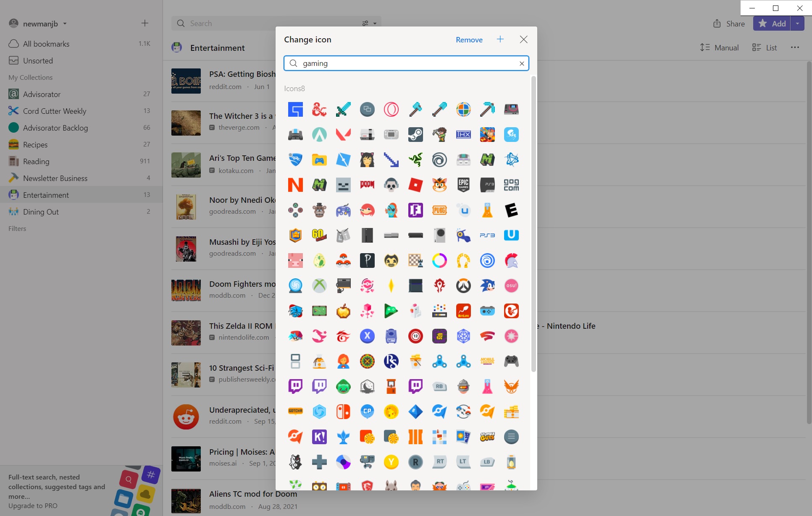This screenshot has width=812, height=516.
Task: Switch to List view
Action: pyautogui.click(x=765, y=47)
